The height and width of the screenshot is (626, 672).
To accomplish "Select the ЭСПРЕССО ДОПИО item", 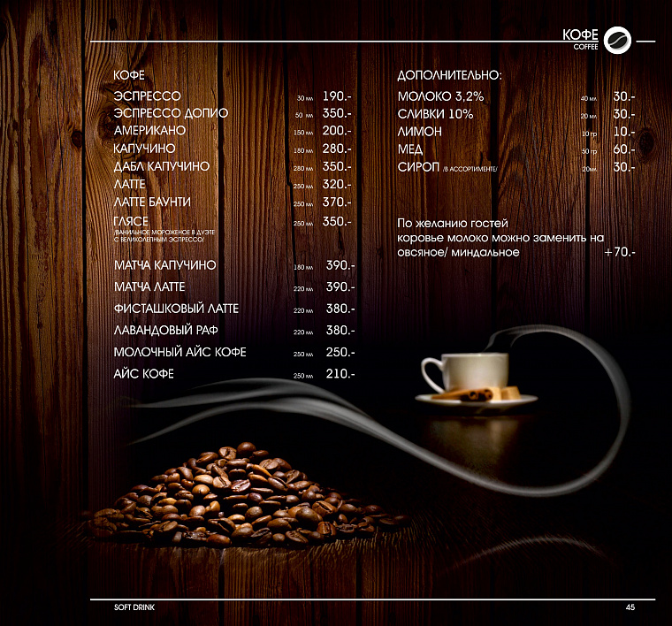I will [x=171, y=113].
